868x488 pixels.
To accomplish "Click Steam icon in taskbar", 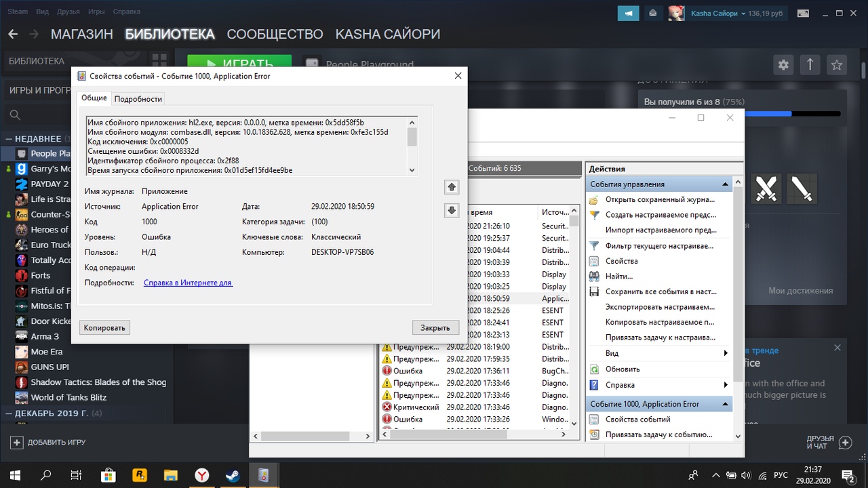I will [232, 474].
